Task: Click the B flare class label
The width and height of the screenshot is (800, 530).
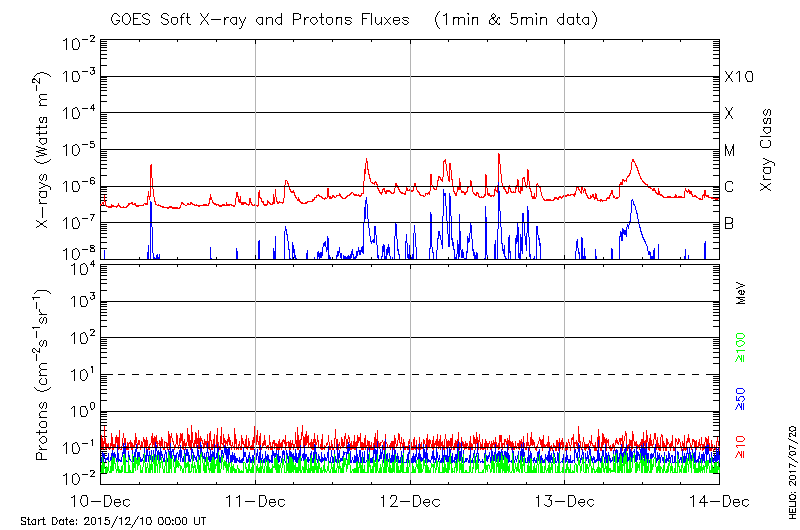Action: (x=729, y=223)
